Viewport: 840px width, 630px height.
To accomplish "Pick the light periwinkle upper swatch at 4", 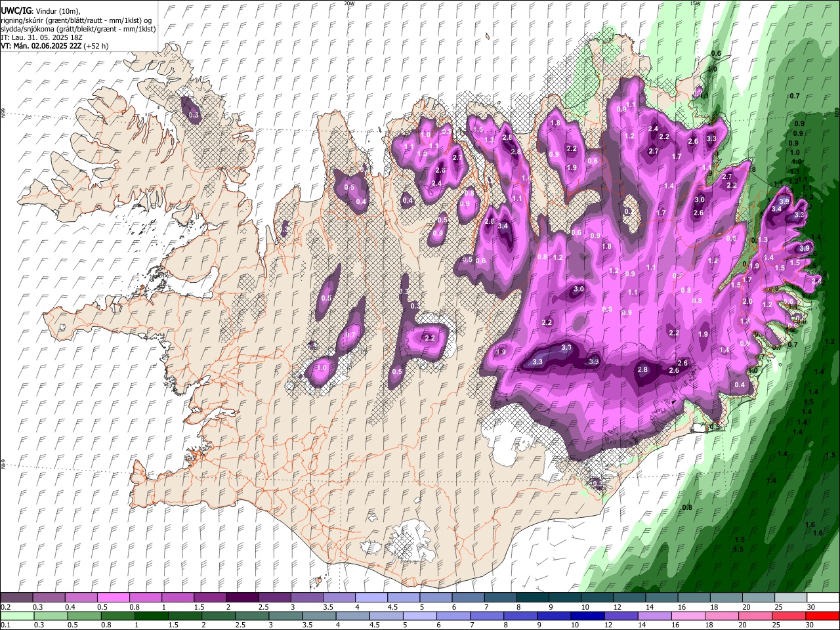I will [371, 598].
